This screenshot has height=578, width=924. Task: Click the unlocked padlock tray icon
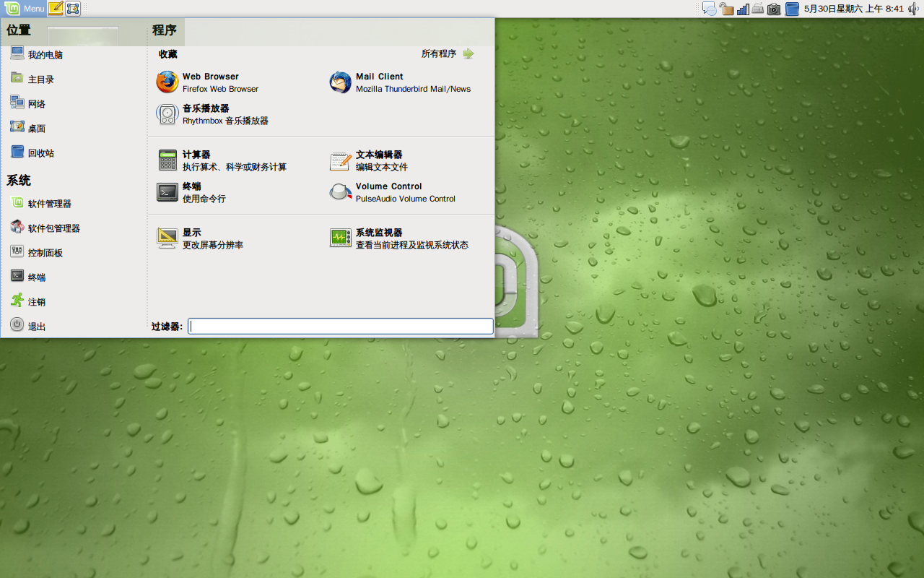tap(726, 9)
